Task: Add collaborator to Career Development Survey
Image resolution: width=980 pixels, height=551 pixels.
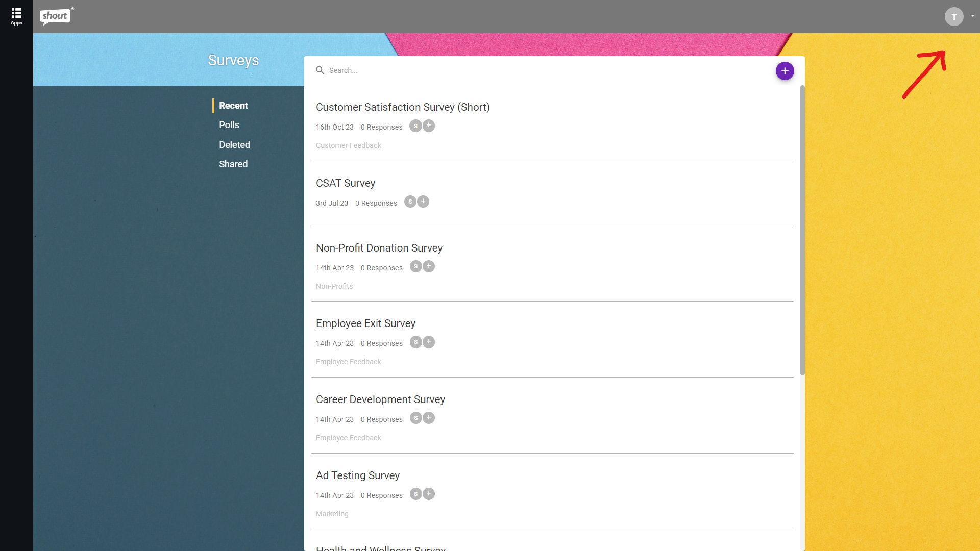Action: click(429, 418)
